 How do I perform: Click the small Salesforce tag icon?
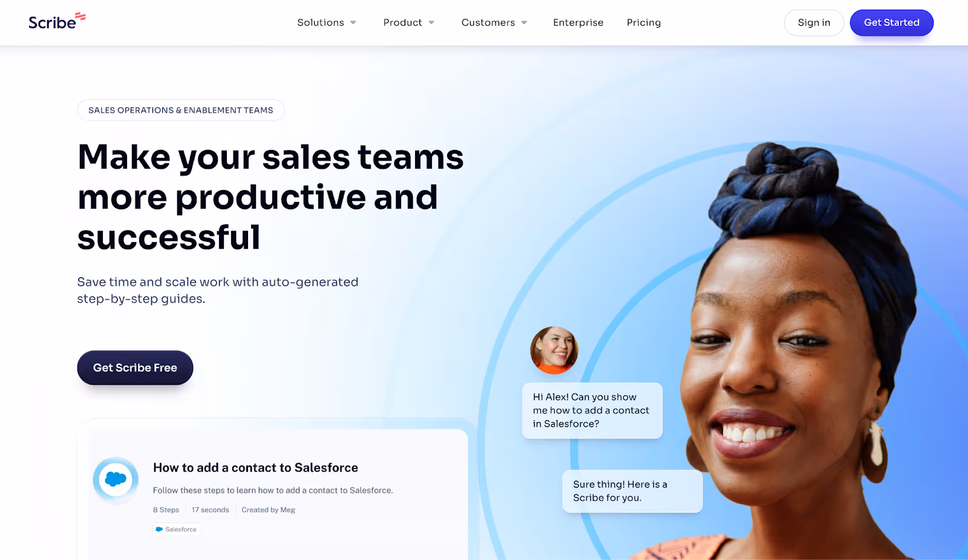[x=159, y=529]
